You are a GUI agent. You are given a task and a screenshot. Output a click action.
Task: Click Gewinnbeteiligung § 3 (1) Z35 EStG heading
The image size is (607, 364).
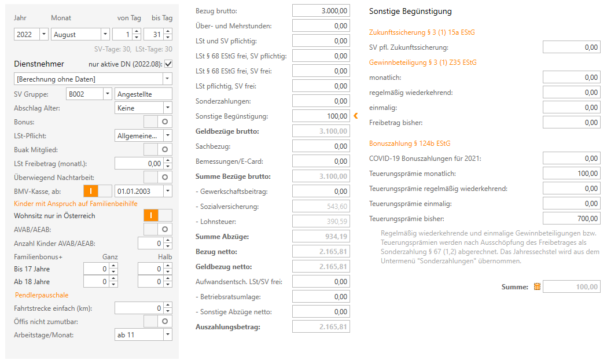423,62
